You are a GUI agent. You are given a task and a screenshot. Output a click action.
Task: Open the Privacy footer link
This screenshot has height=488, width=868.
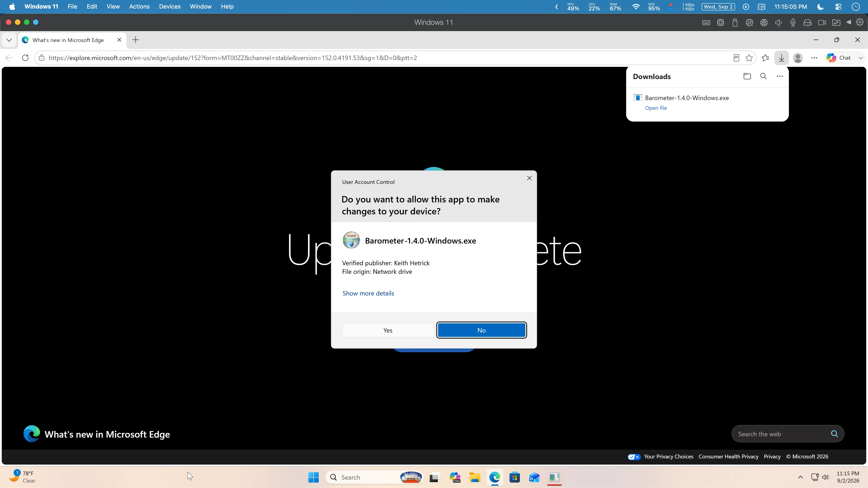(x=772, y=456)
